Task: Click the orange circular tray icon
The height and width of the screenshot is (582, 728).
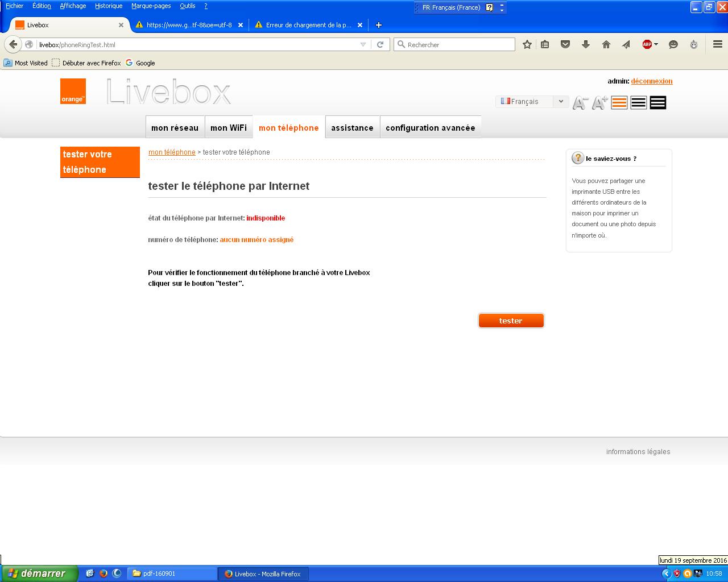Action: [x=687, y=573]
